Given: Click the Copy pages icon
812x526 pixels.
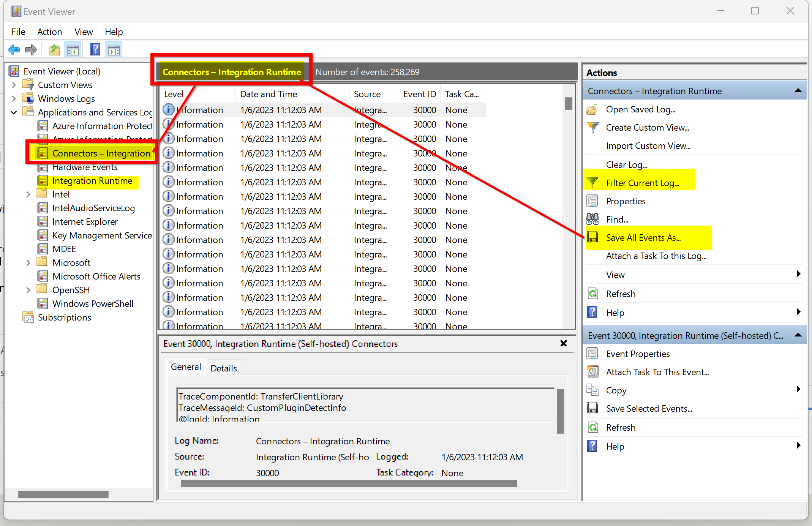Looking at the screenshot, I should click(592, 390).
